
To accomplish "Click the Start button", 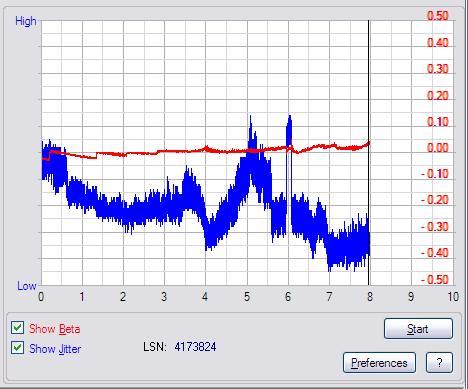I will coord(418,329).
